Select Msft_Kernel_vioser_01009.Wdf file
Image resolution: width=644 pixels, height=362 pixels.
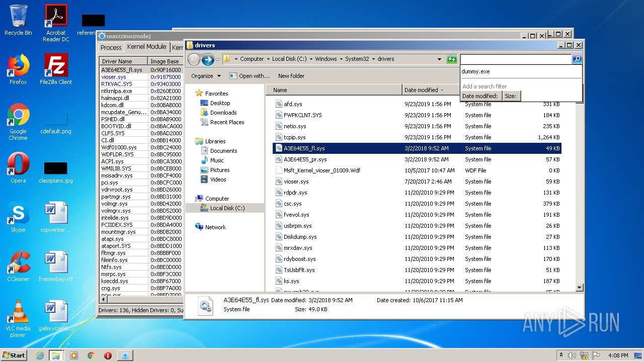click(417, 170)
